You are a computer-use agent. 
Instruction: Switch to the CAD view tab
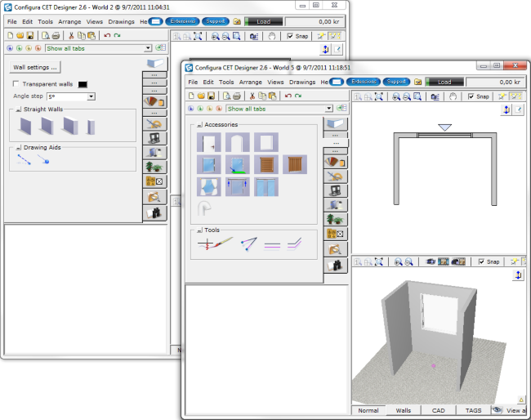click(x=438, y=410)
